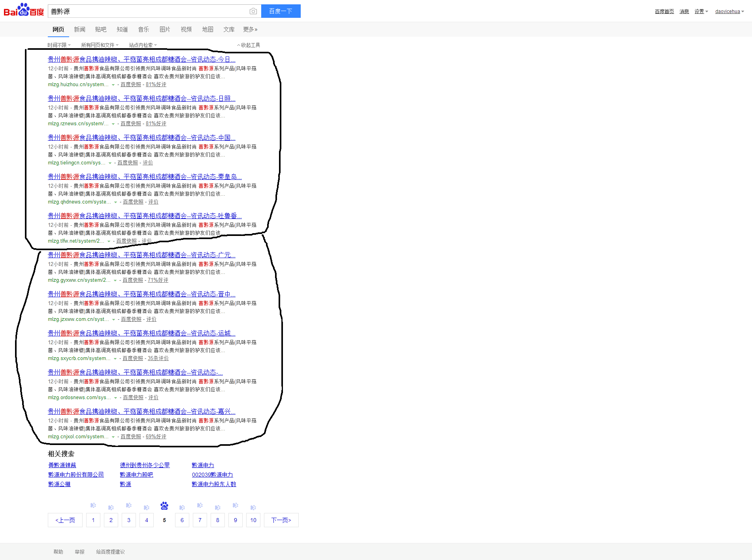Open result title ending 资讯动态-日照
Image resolution: width=752 pixels, height=560 pixels.
141,98
